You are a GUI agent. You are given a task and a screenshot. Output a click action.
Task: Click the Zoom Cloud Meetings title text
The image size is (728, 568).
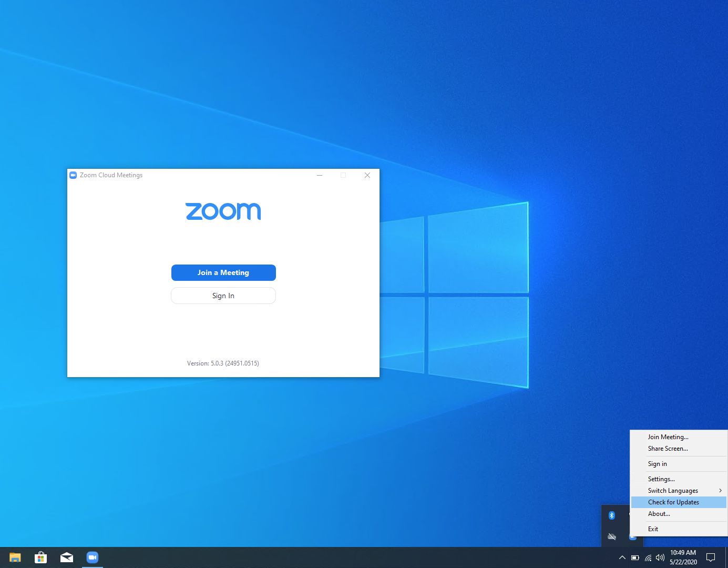(x=111, y=175)
